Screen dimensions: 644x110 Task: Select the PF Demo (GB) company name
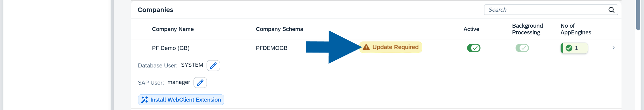(170, 48)
